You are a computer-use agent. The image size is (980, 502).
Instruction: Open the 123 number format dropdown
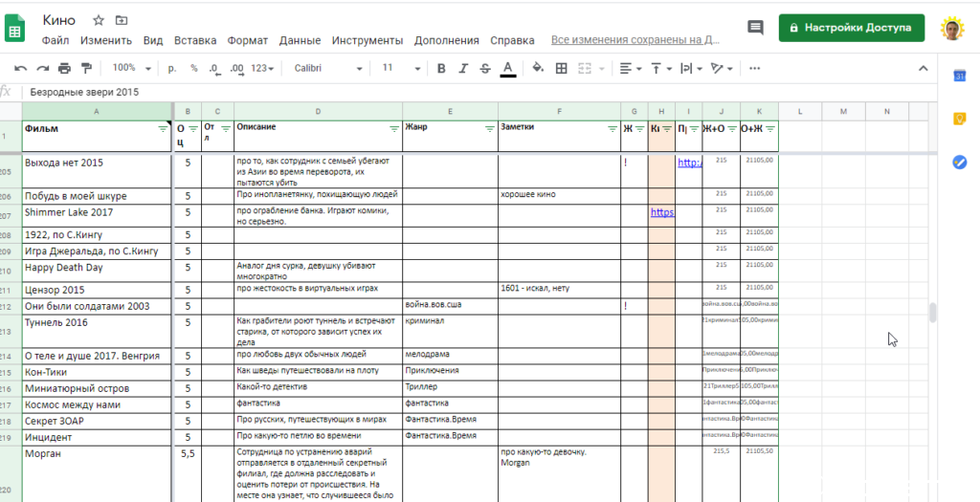click(262, 68)
